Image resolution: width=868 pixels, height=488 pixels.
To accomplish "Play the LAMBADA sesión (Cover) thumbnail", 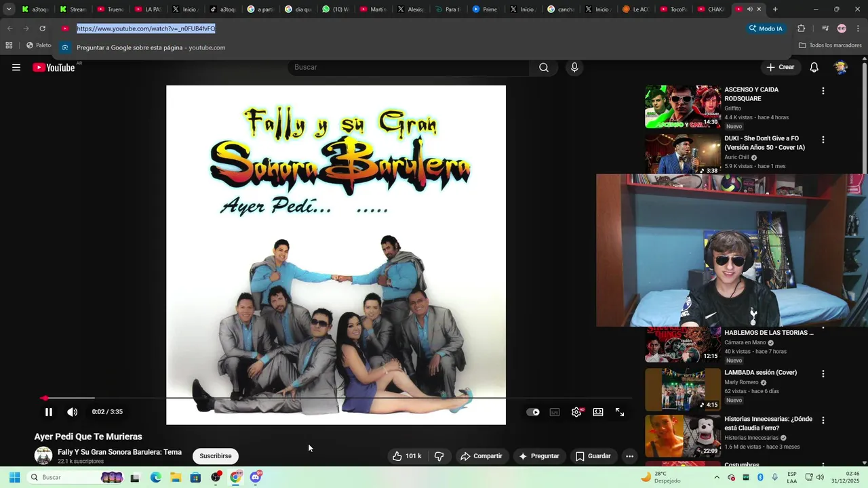I will [x=683, y=390].
